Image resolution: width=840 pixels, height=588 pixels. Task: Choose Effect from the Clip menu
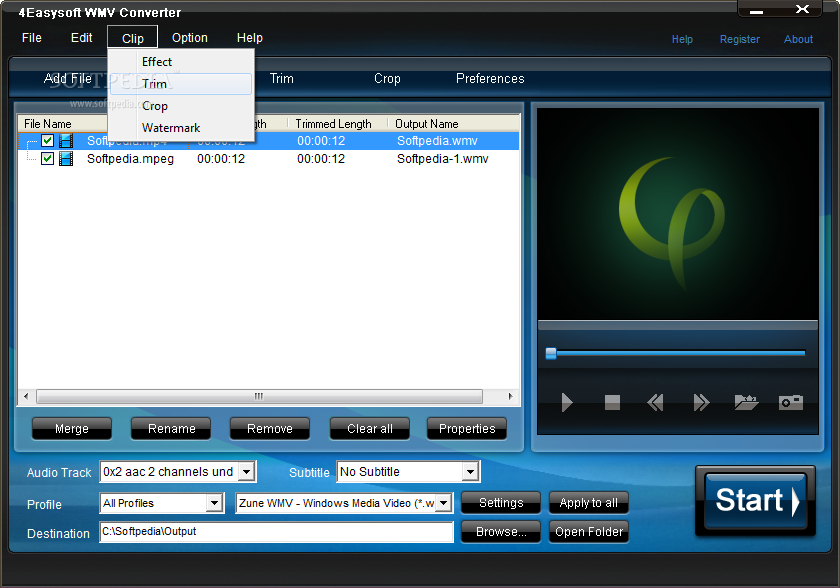pos(181,62)
